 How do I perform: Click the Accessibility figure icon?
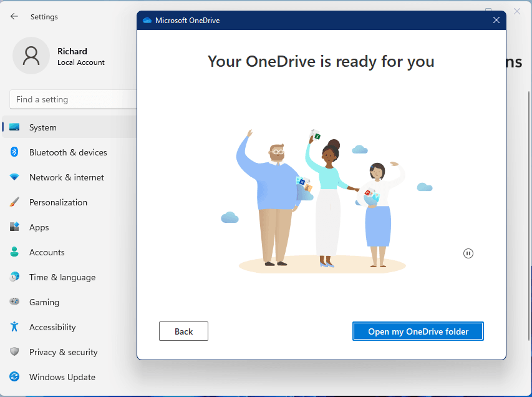(x=14, y=326)
